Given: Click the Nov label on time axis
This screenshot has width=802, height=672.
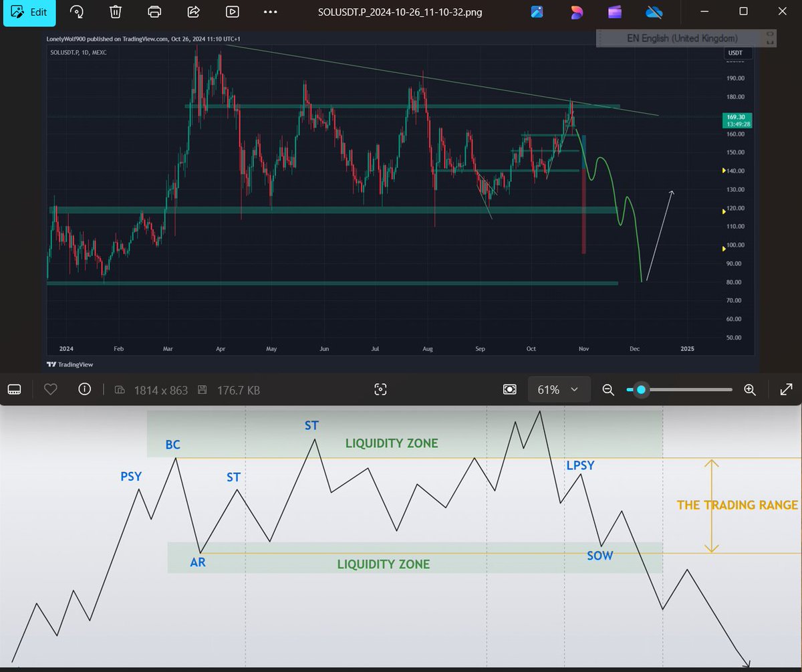Looking at the screenshot, I should [x=584, y=349].
